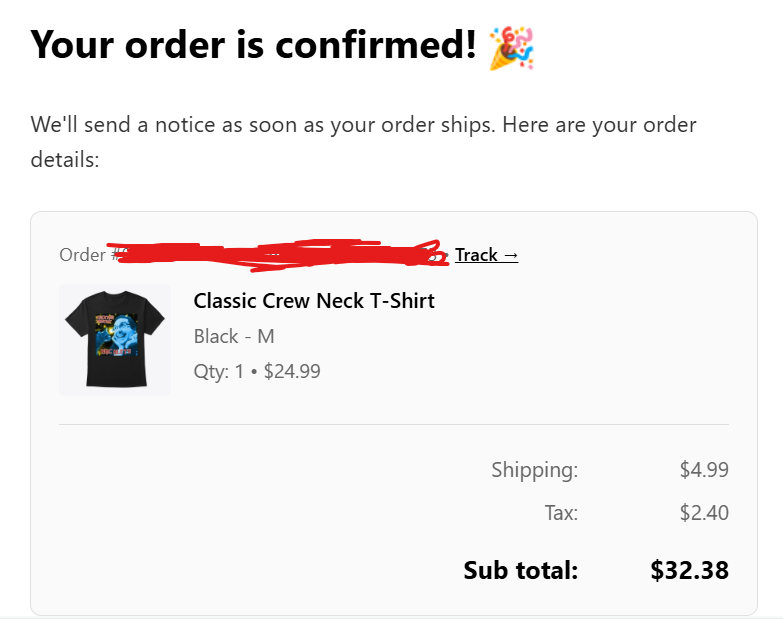The width and height of the screenshot is (783, 622).
Task: Click the 'Tax:' label
Action: pos(561,513)
